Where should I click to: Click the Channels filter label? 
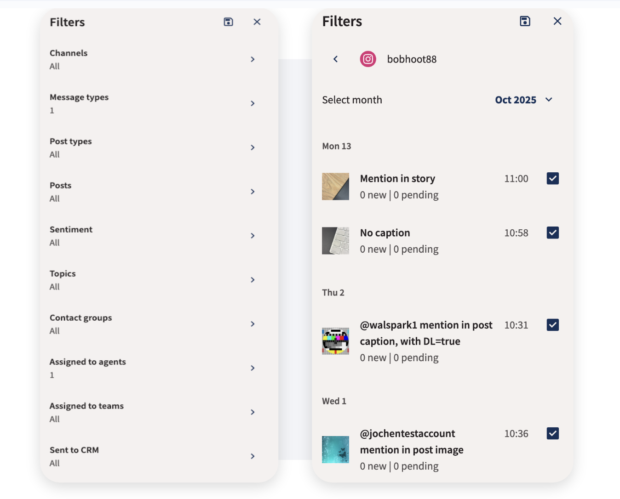point(68,53)
